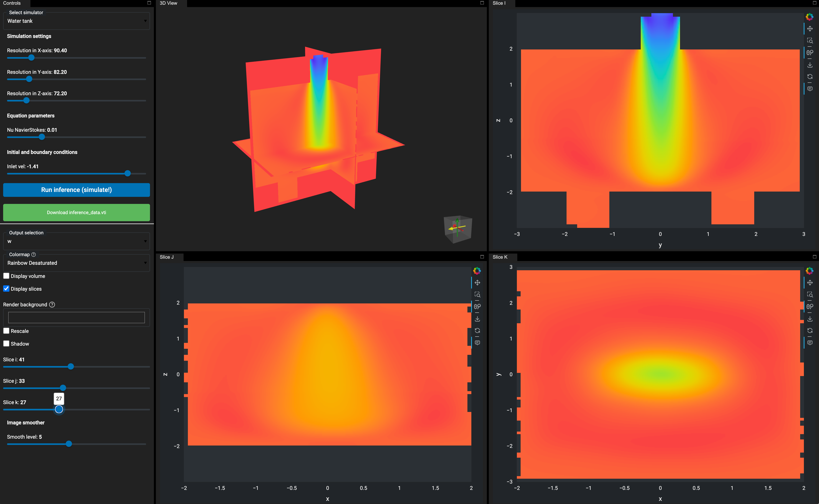Reset the Slice J plot view

[477, 331]
